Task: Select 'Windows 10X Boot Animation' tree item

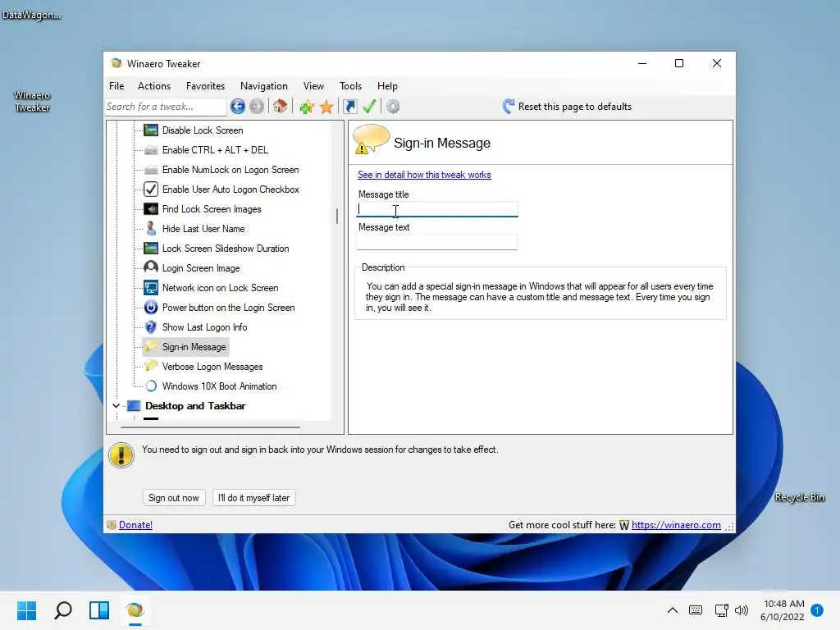Action: pyautogui.click(x=220, y=386)
